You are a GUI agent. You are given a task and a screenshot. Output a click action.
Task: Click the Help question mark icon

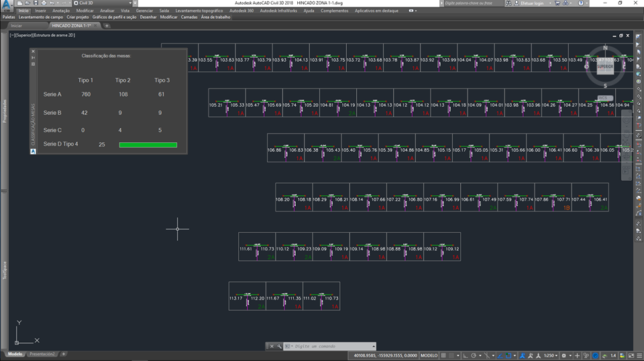(581, 3)
